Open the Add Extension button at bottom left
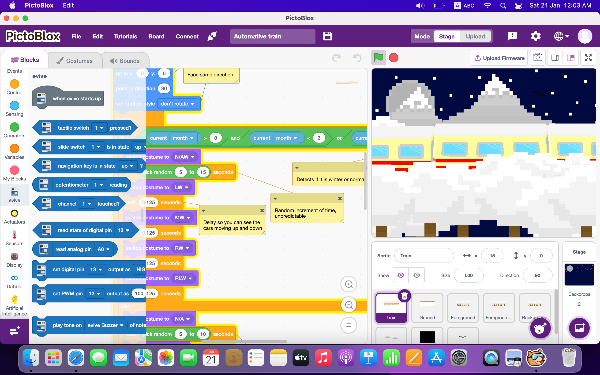600x375 pixels. [15, 331]
